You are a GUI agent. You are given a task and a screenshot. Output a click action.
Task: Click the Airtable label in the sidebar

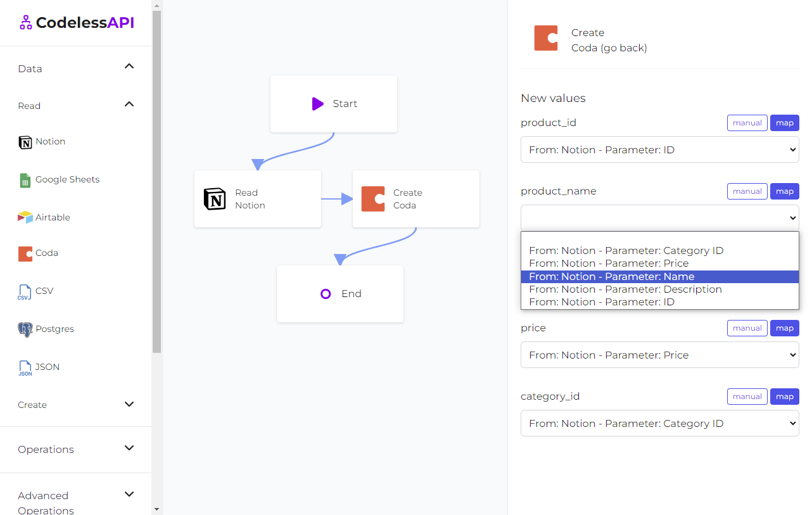point(53,217)
